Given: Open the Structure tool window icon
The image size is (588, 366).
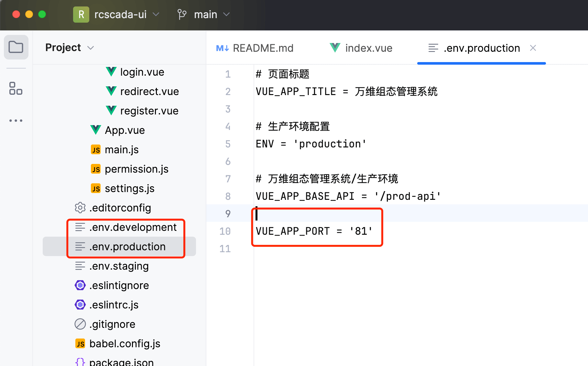Looking at the screenshot, I should pos(16,88).
